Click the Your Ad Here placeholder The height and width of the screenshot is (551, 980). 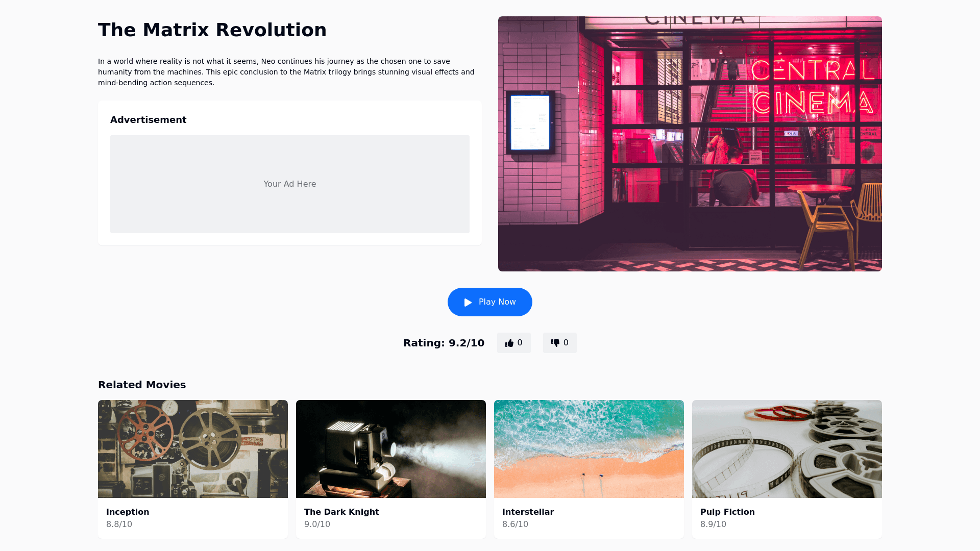[290, 184]
